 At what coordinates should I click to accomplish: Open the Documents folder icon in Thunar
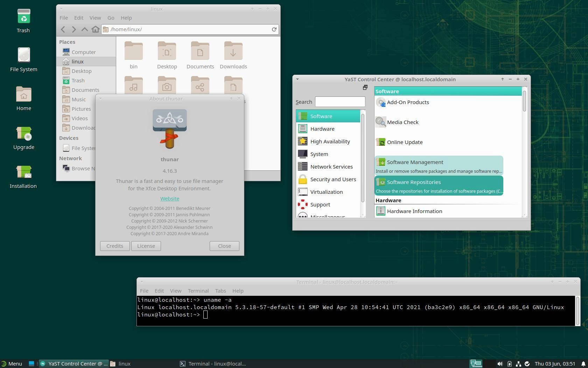(200, 55)
